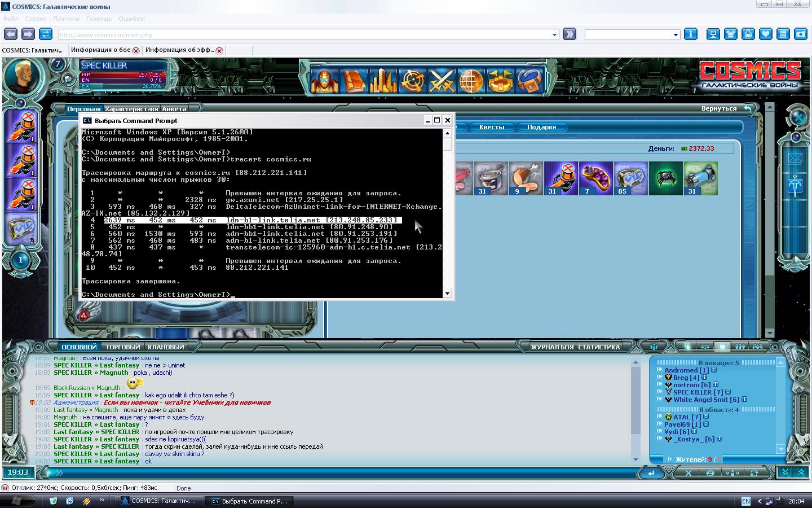Click player name Pavel69 [1]
Viewport: 812px width, 508px height.
682,424
